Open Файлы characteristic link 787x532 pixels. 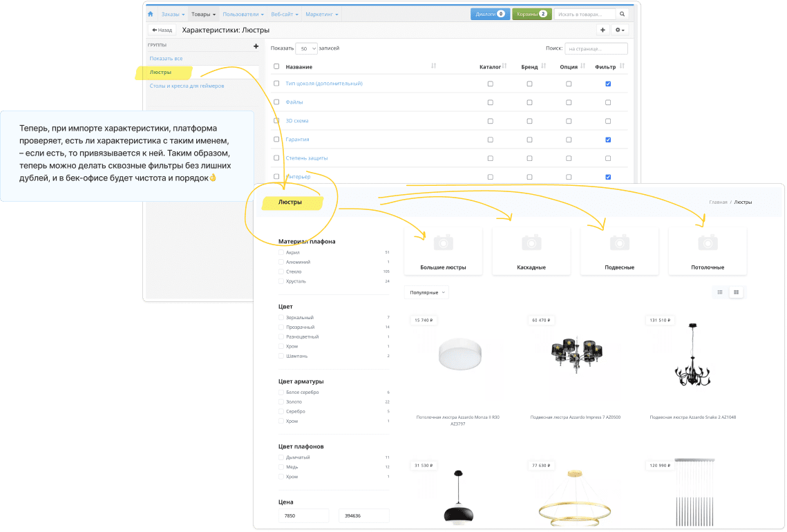[x=294, y=102]
